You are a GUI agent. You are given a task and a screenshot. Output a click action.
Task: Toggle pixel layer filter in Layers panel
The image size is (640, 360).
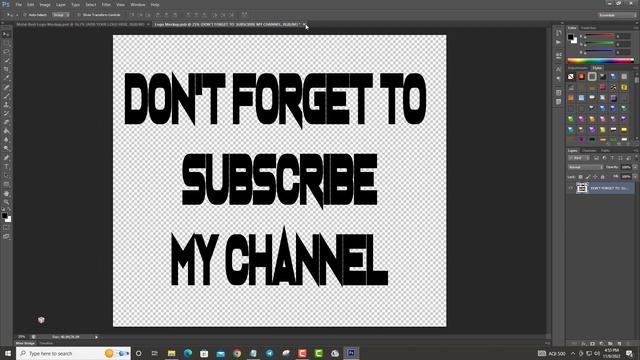[596, 158]
